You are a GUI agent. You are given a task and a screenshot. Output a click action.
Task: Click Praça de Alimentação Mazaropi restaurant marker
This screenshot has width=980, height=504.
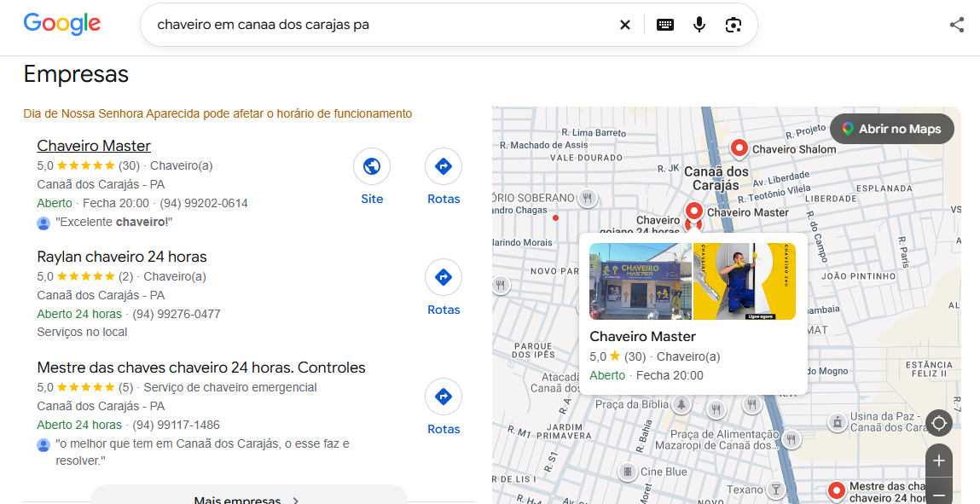click(792, 439)
